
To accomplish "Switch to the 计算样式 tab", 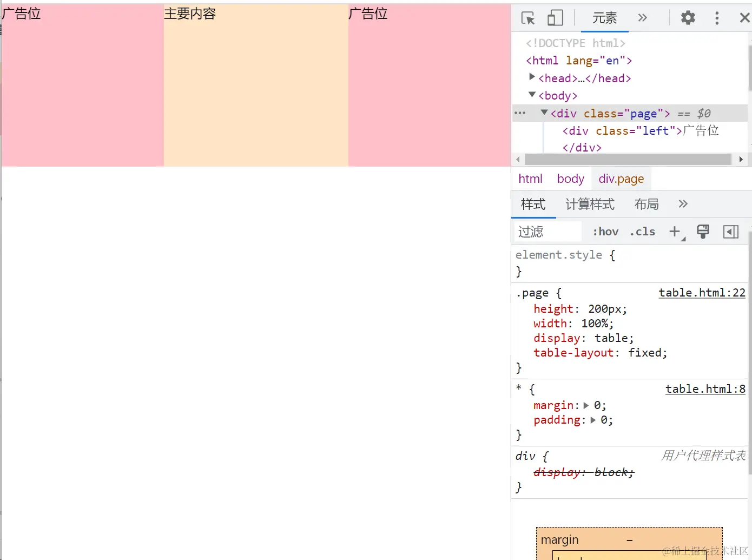I will pos(590,205).
